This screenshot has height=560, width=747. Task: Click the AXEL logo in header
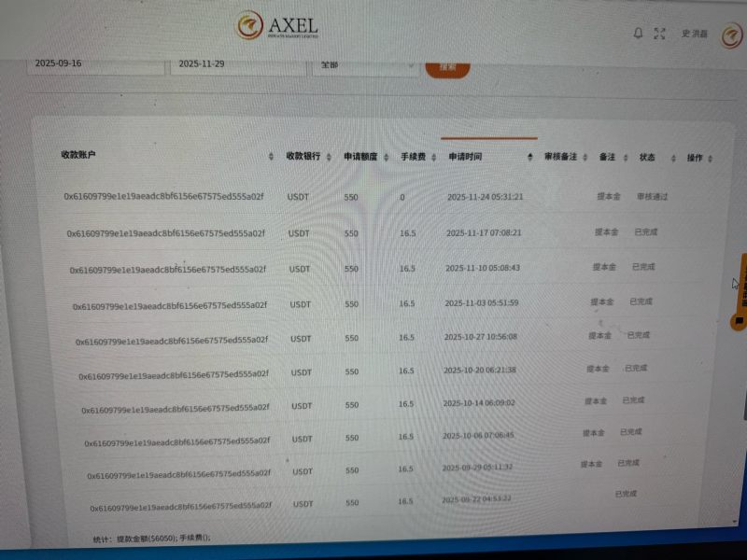click(276, 25)
